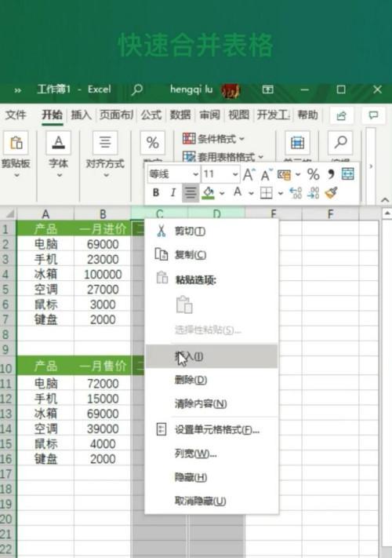Choose 剪切(T) from context menu
Screen dimensions: 392x558
coord(212,232)
